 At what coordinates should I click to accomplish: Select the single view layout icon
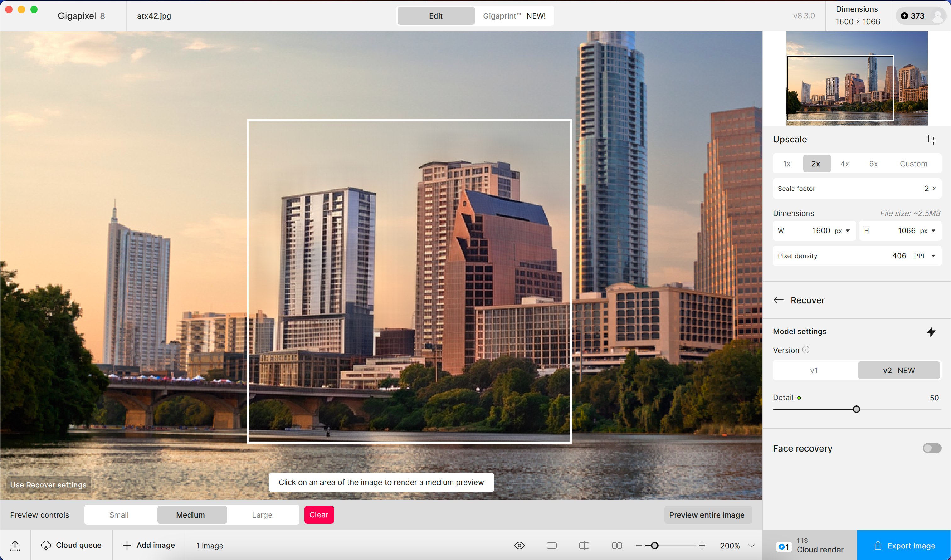coord(552,546)
